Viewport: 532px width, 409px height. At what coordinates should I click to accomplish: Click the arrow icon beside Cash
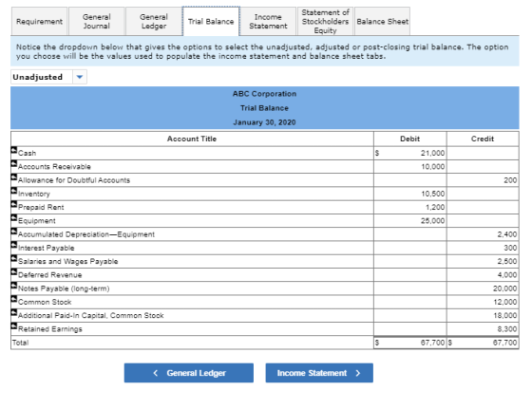point(14,150)
